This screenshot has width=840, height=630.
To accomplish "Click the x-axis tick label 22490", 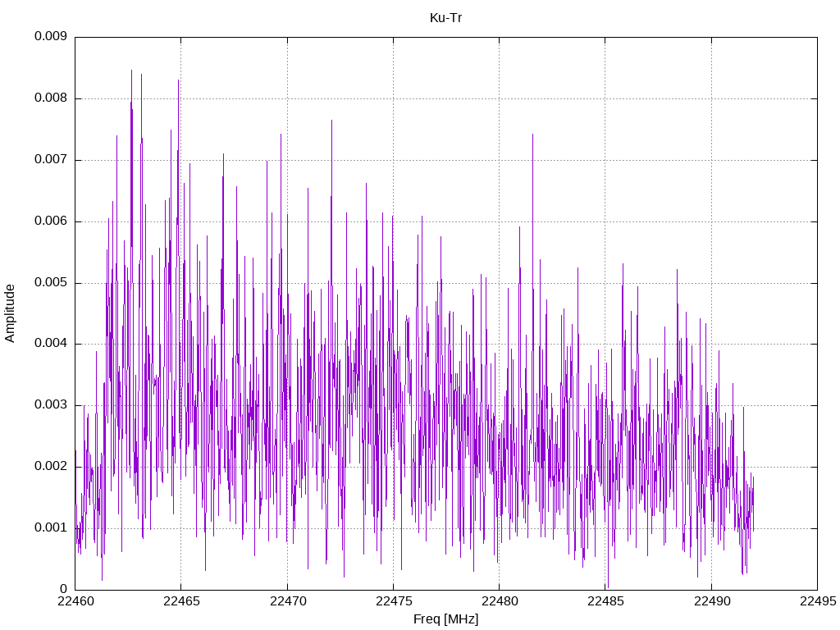I will [x=711, y=601].
